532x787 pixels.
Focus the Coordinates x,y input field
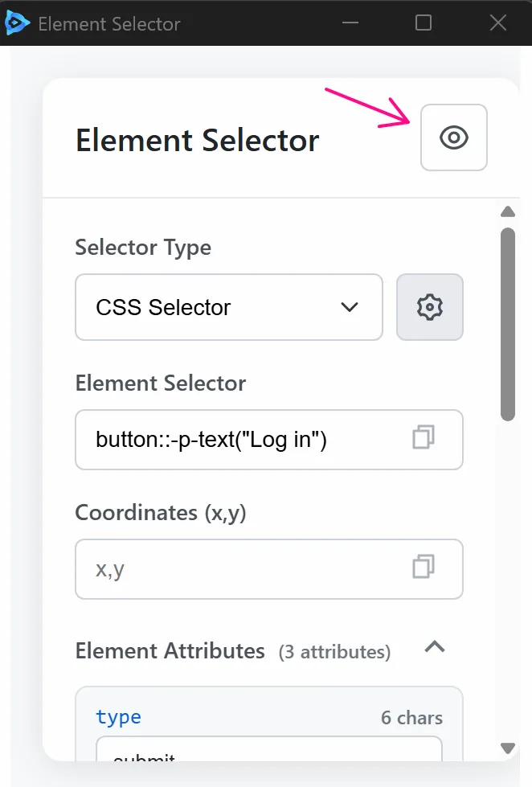(x=225, y=568)
